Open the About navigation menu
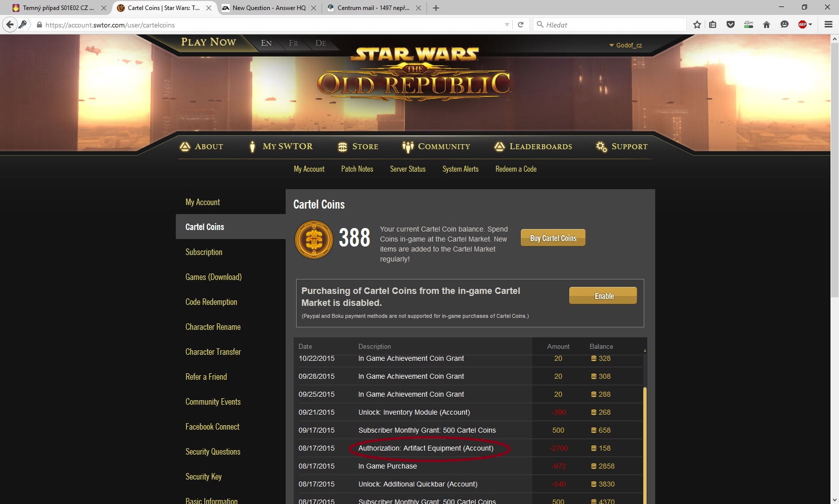 click(x=202, y=146)
